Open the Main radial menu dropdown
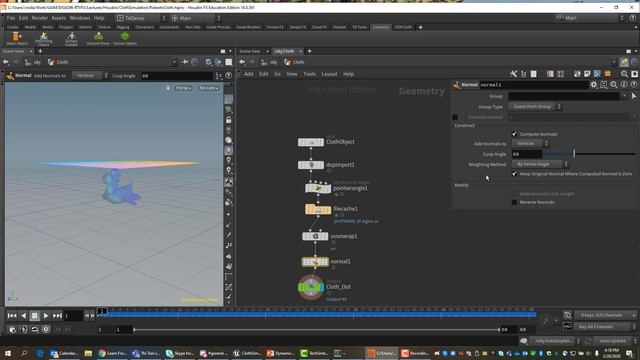Image resolution: width=640 pixels, height=360 pixels. (195, 18)
